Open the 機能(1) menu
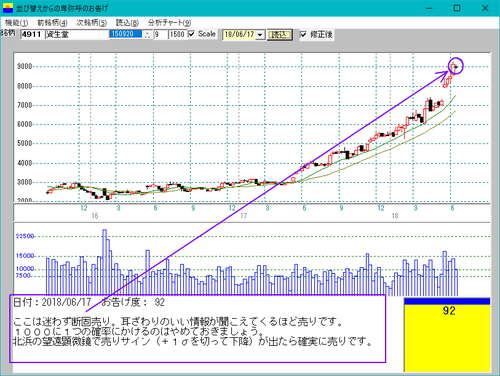 click(16, 23)
